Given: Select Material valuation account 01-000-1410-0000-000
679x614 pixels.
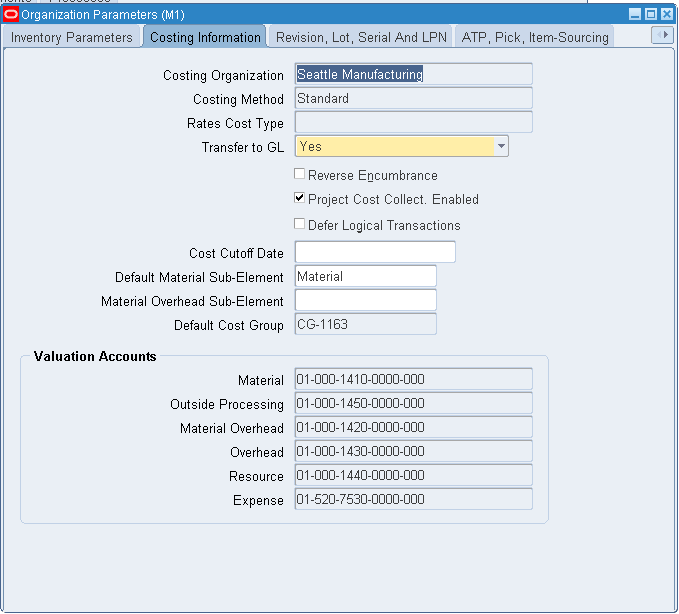Looking at the screenshot, I should pos(414,379).
